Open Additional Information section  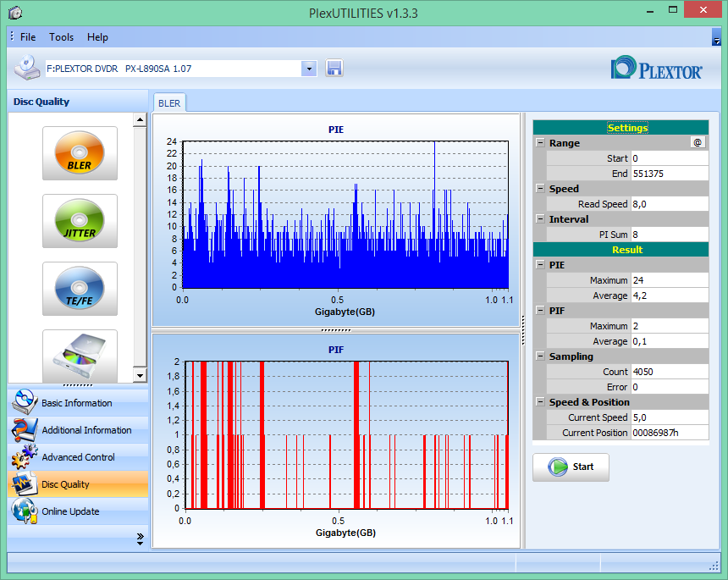coord(78,430)
